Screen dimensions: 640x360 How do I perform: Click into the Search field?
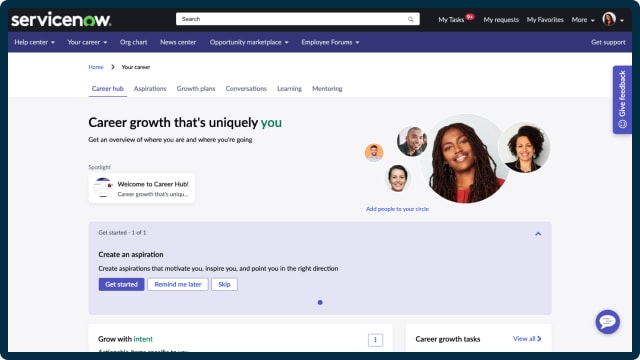click(x=291, y=19)
